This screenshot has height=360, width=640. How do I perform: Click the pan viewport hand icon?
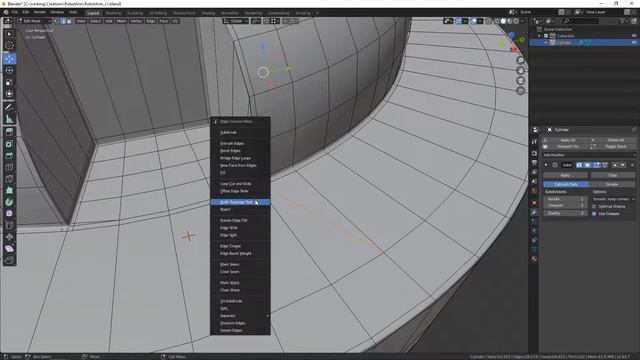(x=520, y=71)
